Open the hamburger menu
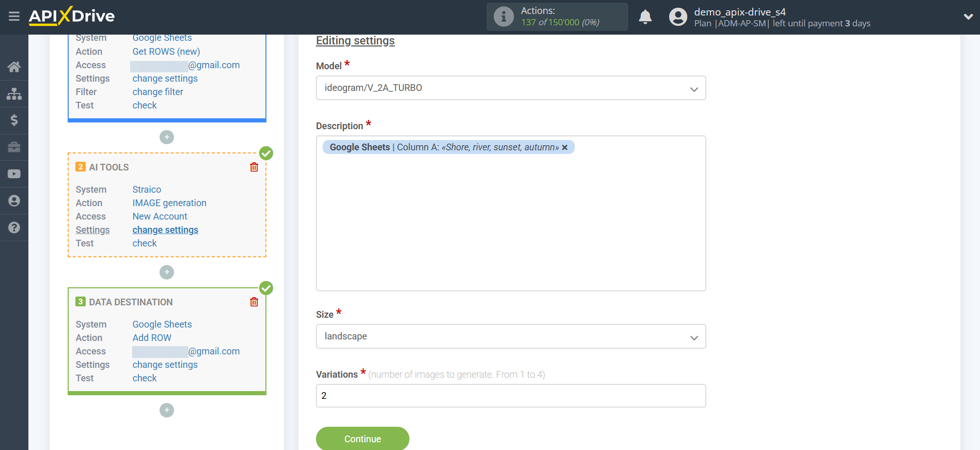The width and height of the screenshot is (980, 450). (14, 17)
